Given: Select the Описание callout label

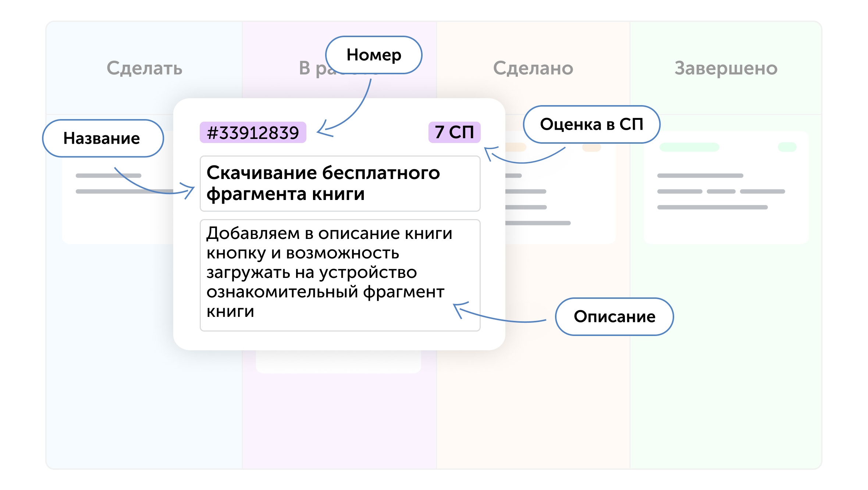Looking at the screenshot, I should tap(614, 316).
